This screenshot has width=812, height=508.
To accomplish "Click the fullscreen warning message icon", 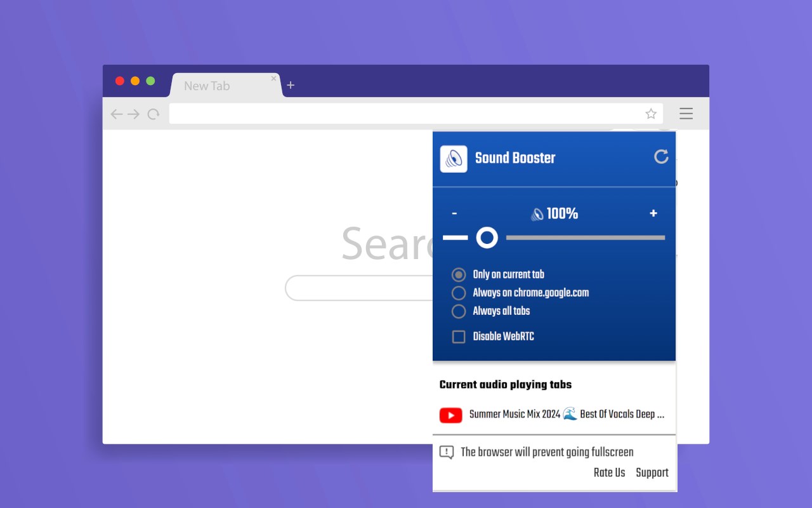I will [x=447, y=452].
